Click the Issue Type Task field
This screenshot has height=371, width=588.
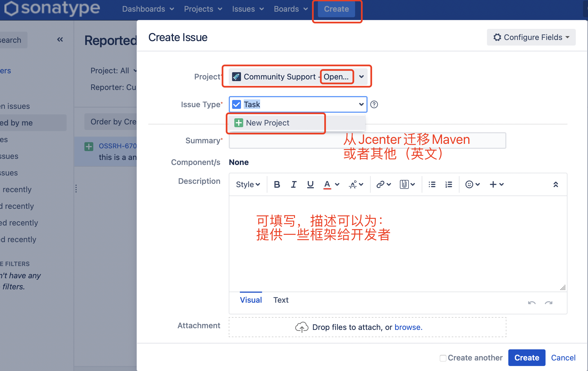point(298,104)
